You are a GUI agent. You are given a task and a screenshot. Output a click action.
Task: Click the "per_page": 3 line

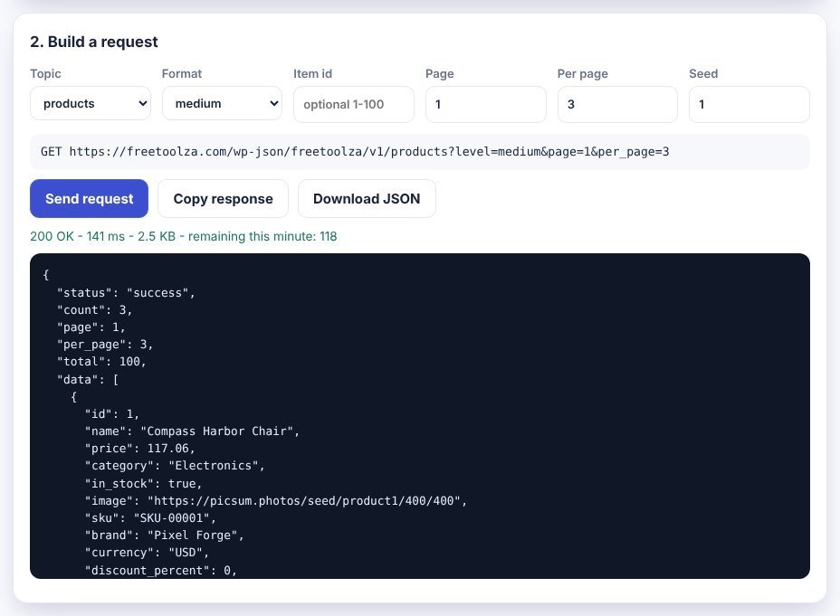105,344
